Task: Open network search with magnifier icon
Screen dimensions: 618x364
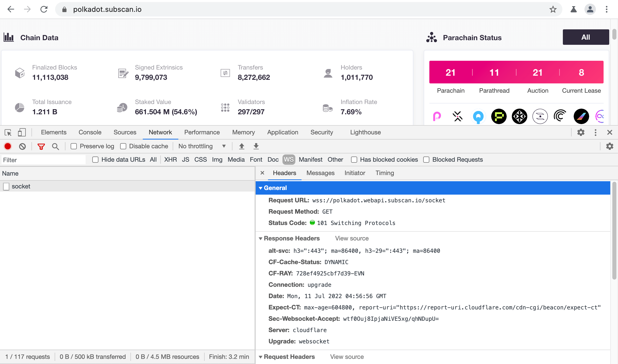Action: coord(55,146)
